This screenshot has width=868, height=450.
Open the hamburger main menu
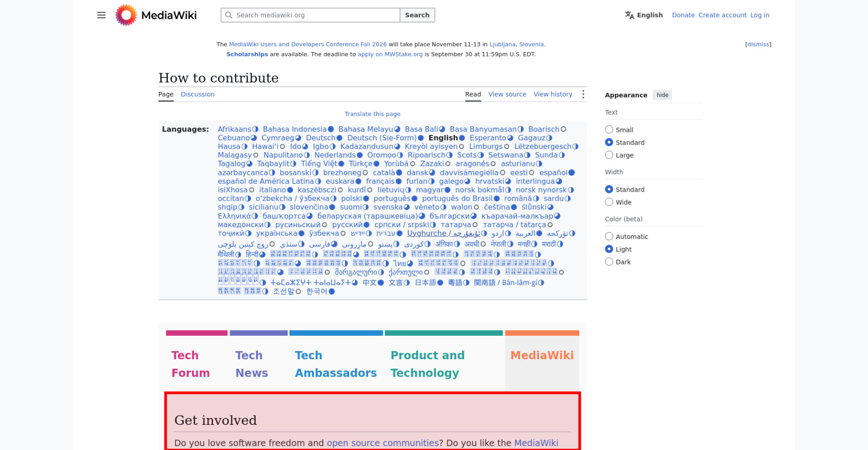pyautogui.click(x=101, y=15)
